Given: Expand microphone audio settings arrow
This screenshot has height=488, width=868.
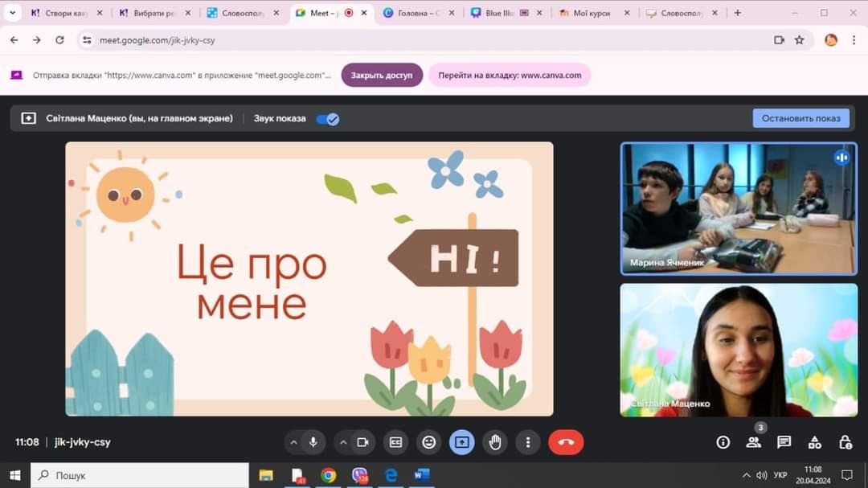Looking at the screenshot, I should 293,442.
